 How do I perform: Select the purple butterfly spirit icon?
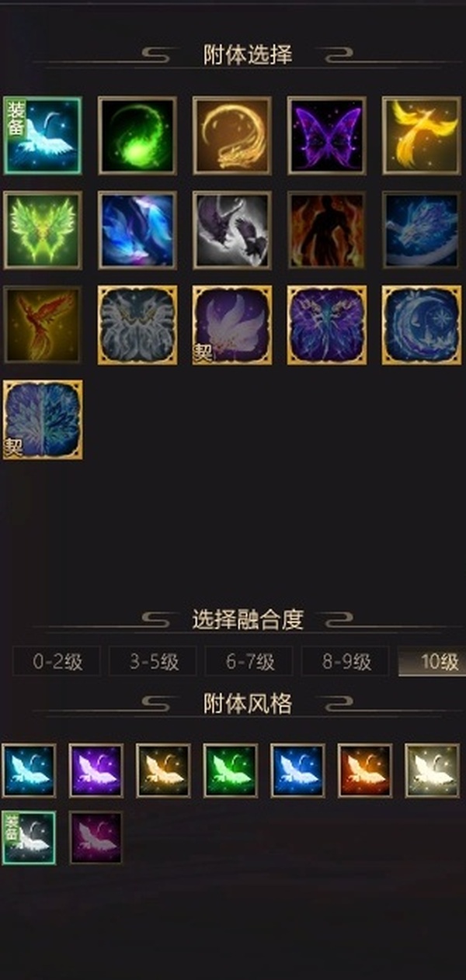click(x=327, y=135)
